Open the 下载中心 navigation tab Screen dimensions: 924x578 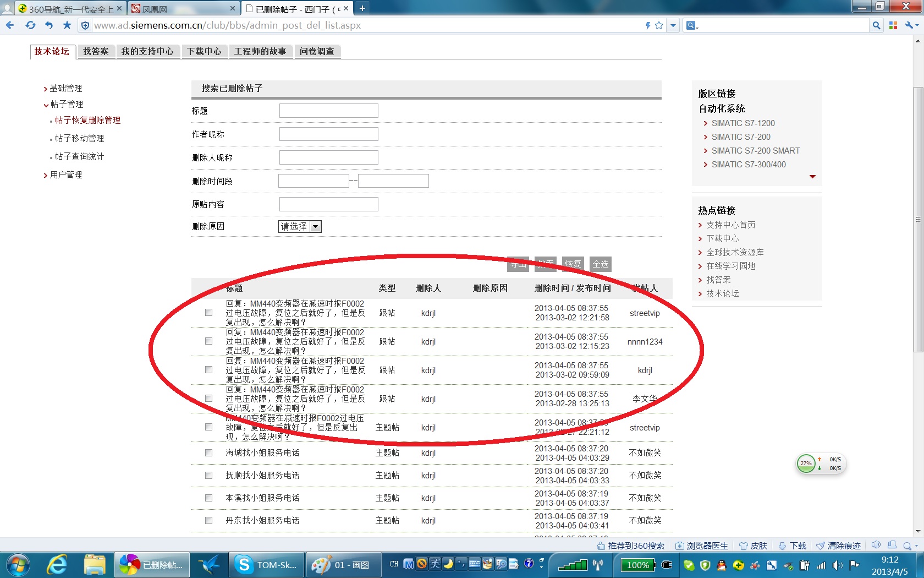[x=204, y=51]
